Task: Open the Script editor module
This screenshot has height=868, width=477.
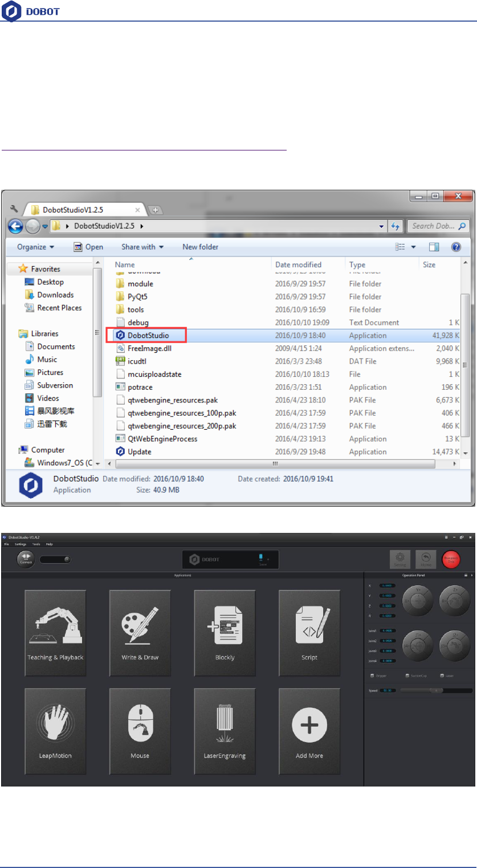Action: (309, 633)
